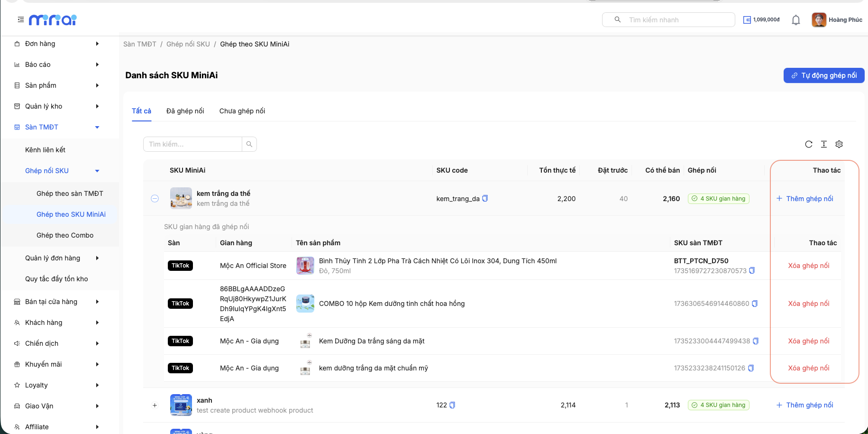Focus the Tìm kiếm nhanh search box
The height and width of the screenshot is (434, 868).
coord(668,19)
